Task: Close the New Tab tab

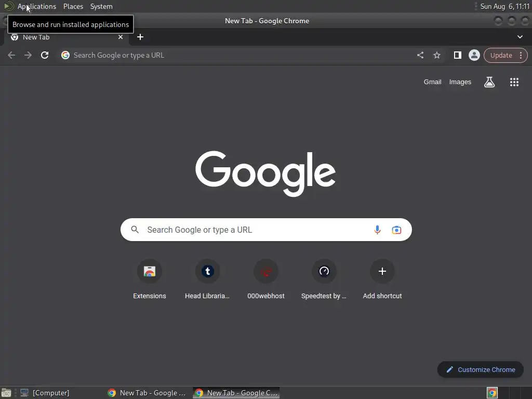Action: click(121, 37)
